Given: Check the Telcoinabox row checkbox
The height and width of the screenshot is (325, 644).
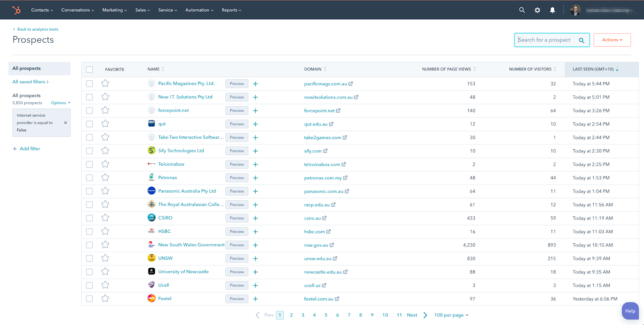Looking at the screenshot, I should point(89,164).
